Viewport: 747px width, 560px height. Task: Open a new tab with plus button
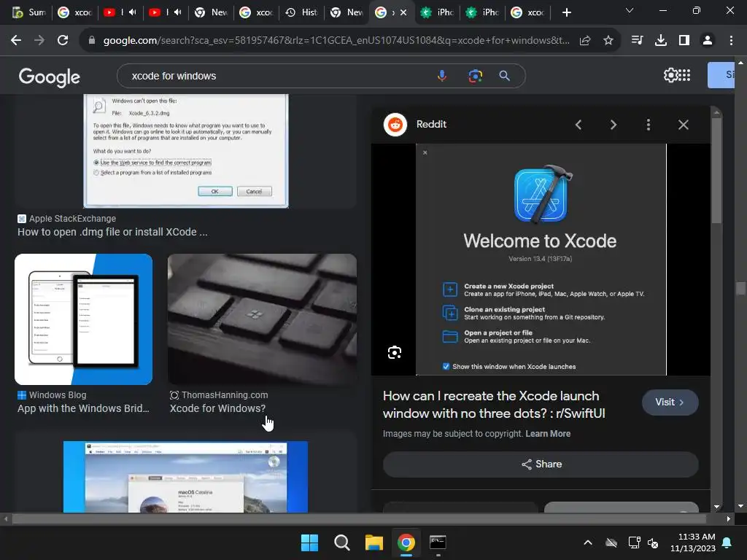(x=566, y=12)
